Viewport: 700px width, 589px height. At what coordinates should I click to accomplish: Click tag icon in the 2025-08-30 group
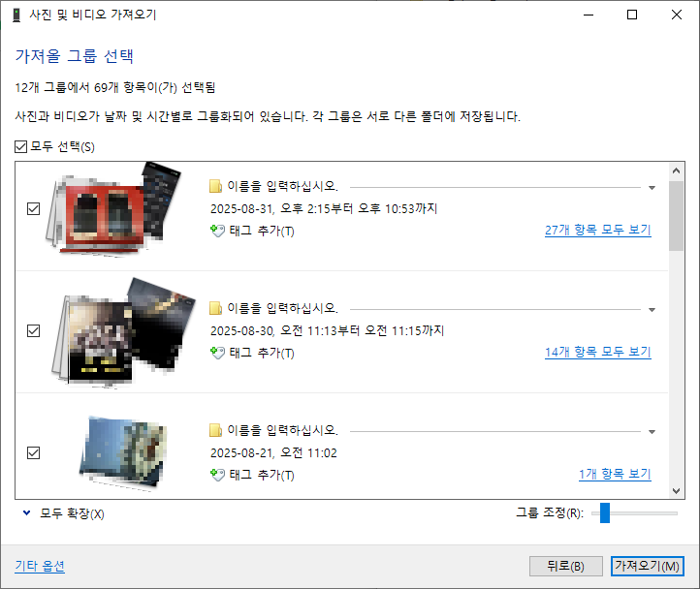(x=217, y=353)
